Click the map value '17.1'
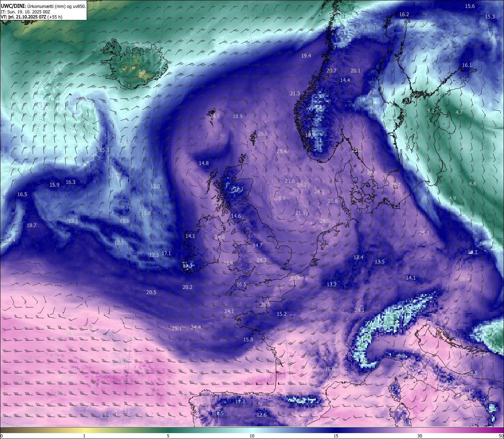 [x=166, y=253]
